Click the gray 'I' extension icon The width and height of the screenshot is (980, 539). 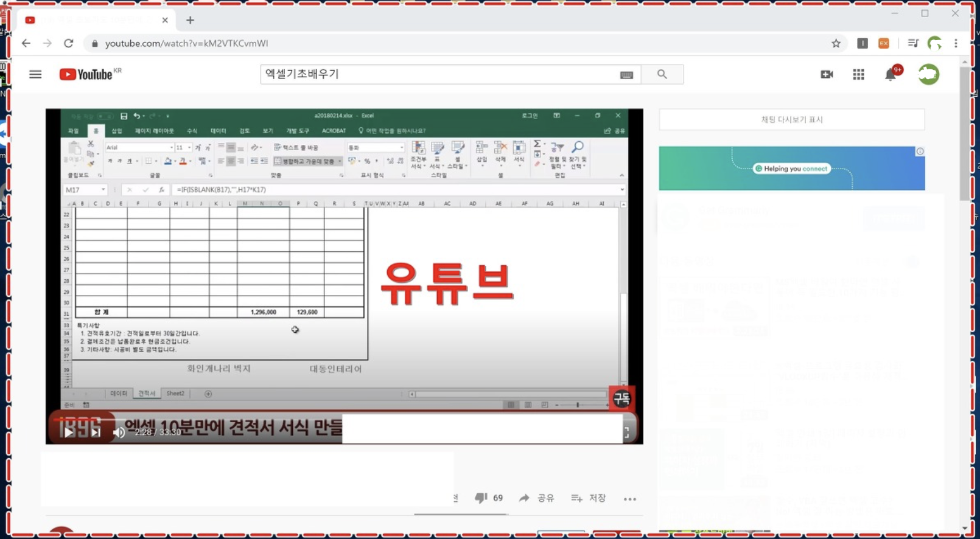tap(862, 43)
